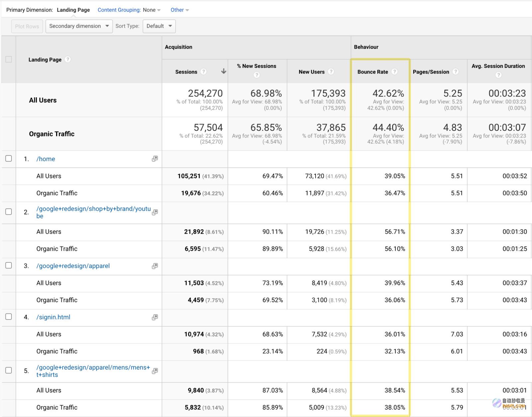Open help icon beside Landing Page header
The width and height of the screenshot is (532, 417).
pyautogui.click(x=67, y=59)
